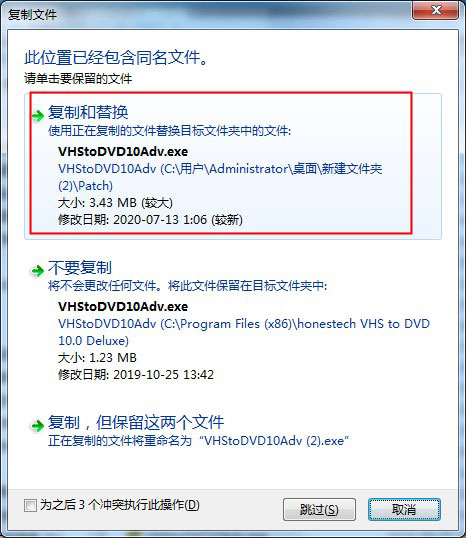The width and height of the screenshot is (466, 538).
Task: Select 复制，但保留这两个文件 option title
Action: (x=136, y=422)
